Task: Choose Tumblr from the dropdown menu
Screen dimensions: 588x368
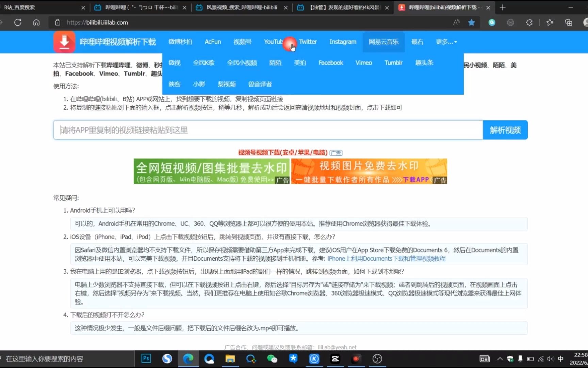Action: tap(394, 63)
